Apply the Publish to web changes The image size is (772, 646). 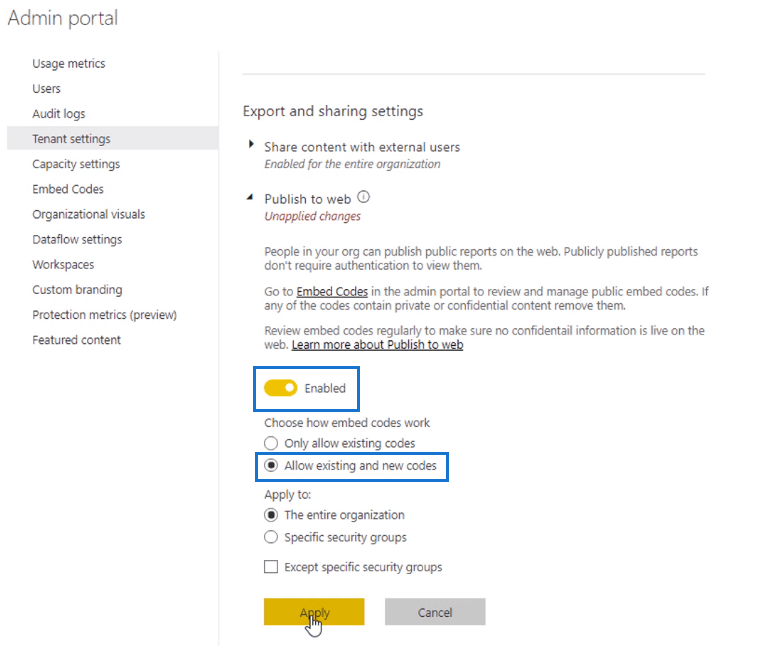coord(314,612)
